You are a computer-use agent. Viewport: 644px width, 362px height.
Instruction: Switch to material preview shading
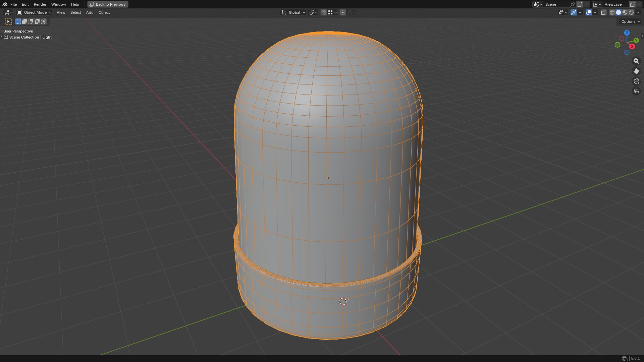pos(625,12)
